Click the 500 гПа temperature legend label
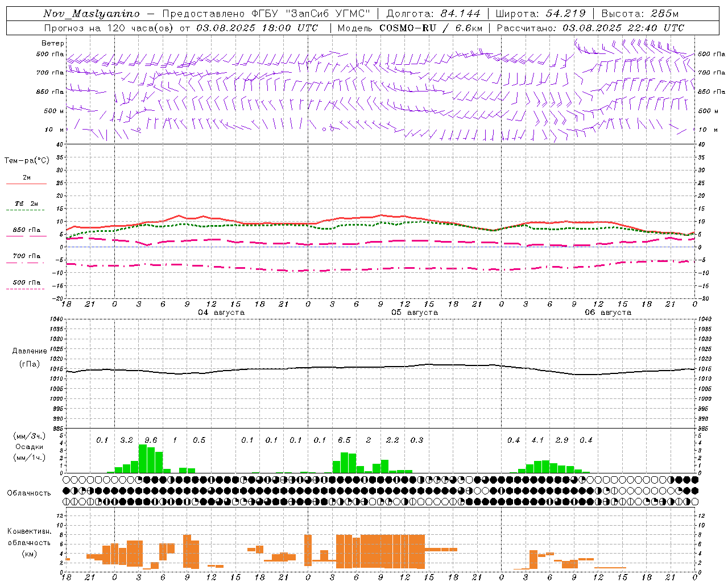The height and width of the screenshot is (582, 728). point(27,282)
